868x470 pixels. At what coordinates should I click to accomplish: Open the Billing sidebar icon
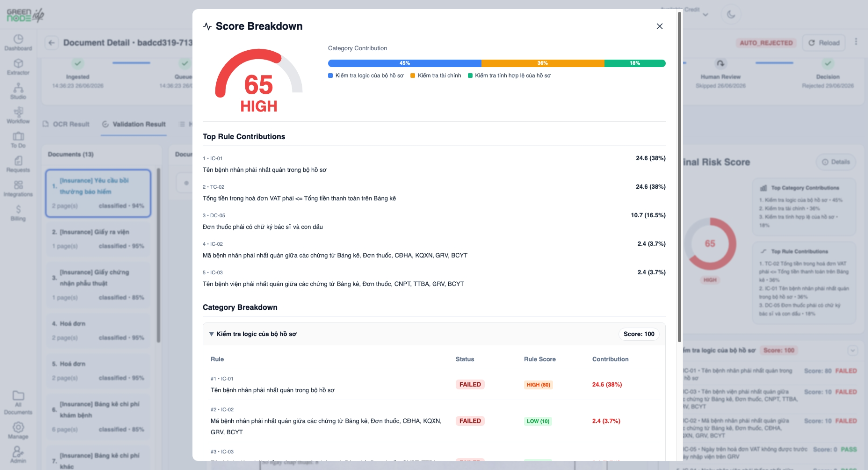[18, 213]
